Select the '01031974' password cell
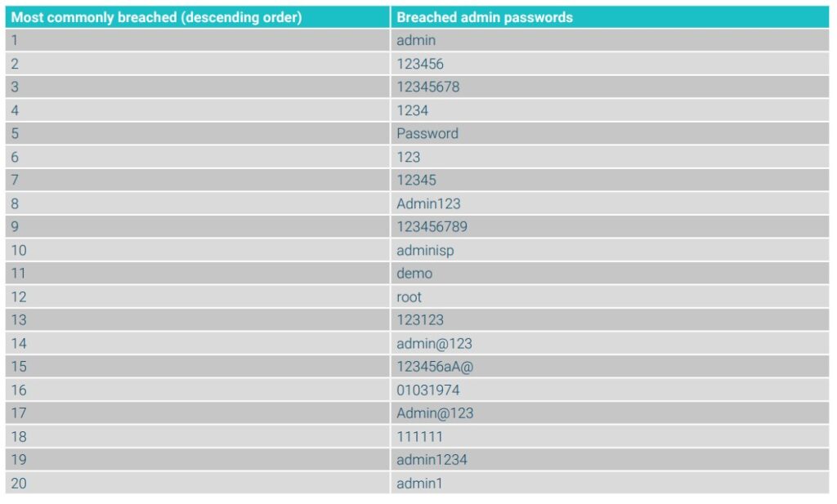 [610, 390]
